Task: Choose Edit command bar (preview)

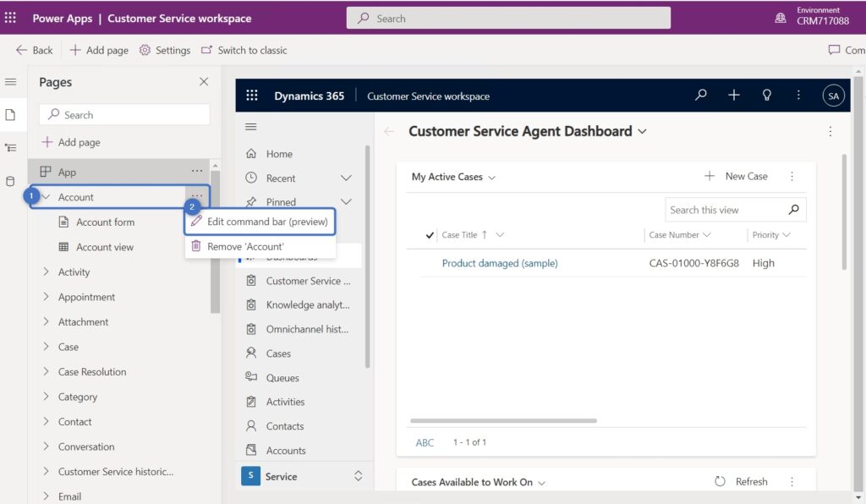Action: tap(260, 222)
